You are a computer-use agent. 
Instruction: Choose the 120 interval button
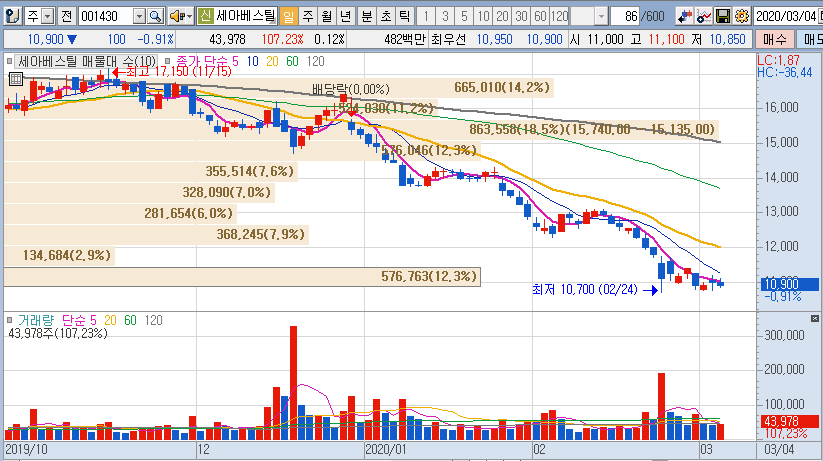tap(560, 16)
